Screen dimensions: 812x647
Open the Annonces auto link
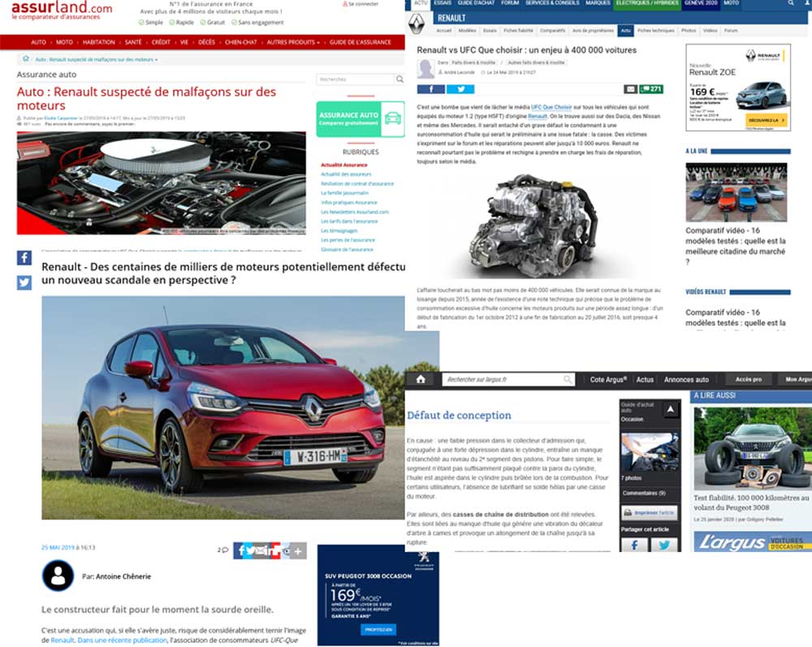686,379
